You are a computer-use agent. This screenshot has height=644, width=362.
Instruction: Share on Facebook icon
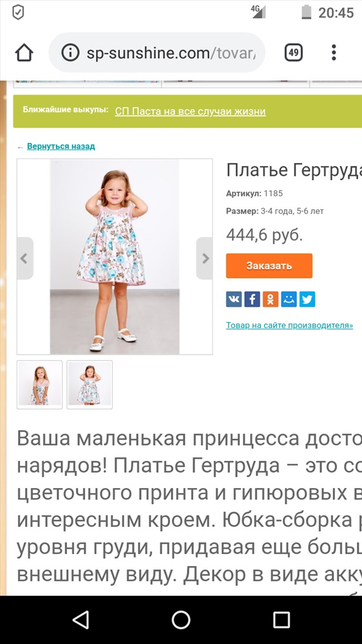(x=252, y=299)
